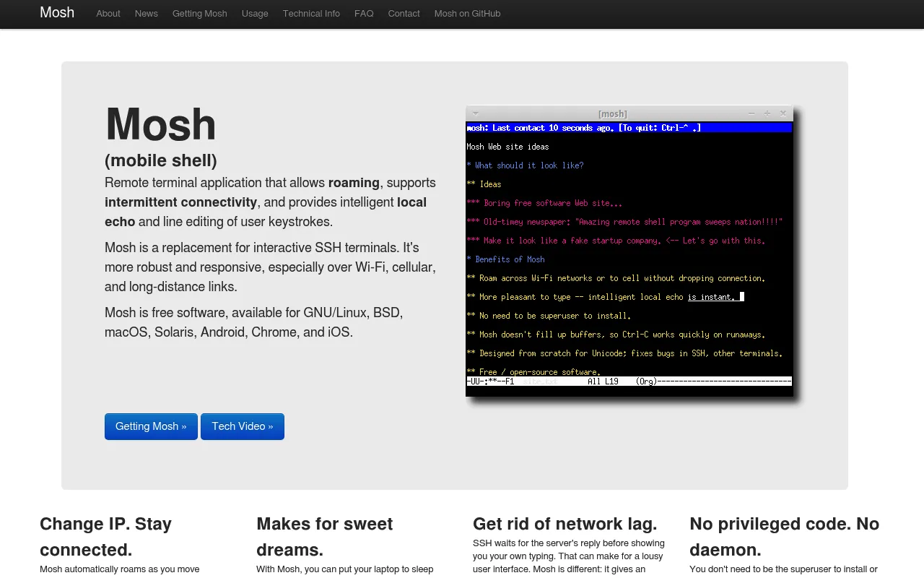Image resolution: width=924 pixels, height=578 pixels.
Task: Click 'No privileged code. No daemon.' heading
Action: point(784,537)
